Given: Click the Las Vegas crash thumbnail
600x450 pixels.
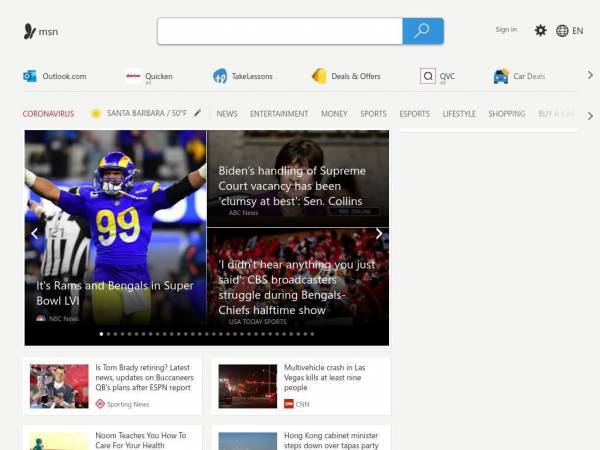Looking at the screenshot, I should (x=248, y=386).
